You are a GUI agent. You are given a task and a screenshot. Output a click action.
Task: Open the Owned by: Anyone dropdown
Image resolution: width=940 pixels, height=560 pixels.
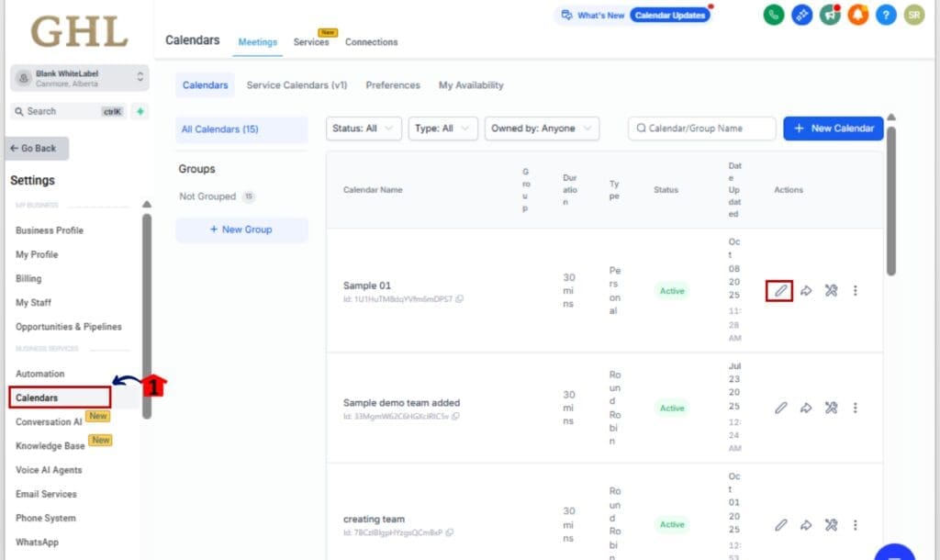point(542,129)
